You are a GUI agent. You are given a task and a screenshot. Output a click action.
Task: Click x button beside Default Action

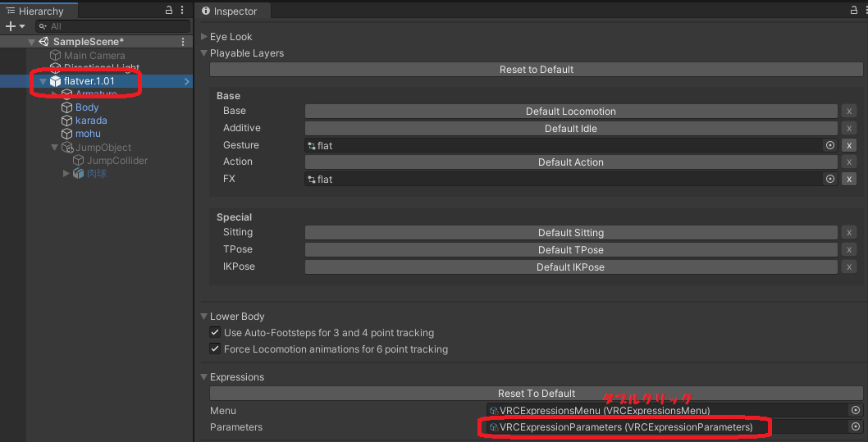click(848, 162)
